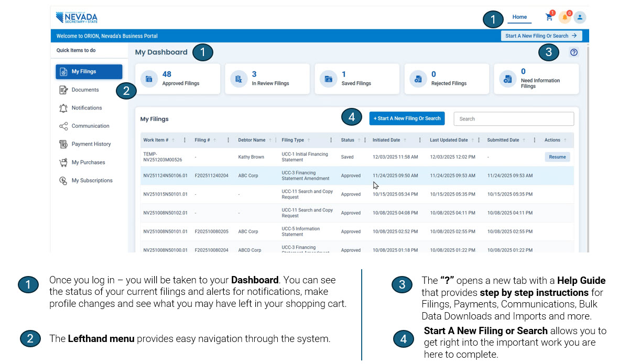Screen dimensions: 618x364
Task: Open the shopping cart icon
Action: tap(549, 17)
